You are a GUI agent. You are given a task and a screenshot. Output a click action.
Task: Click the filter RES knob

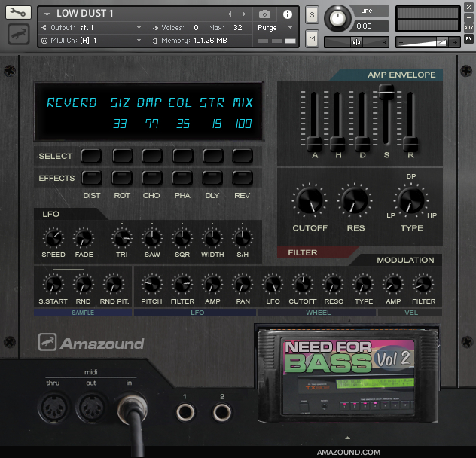point(355,200)
